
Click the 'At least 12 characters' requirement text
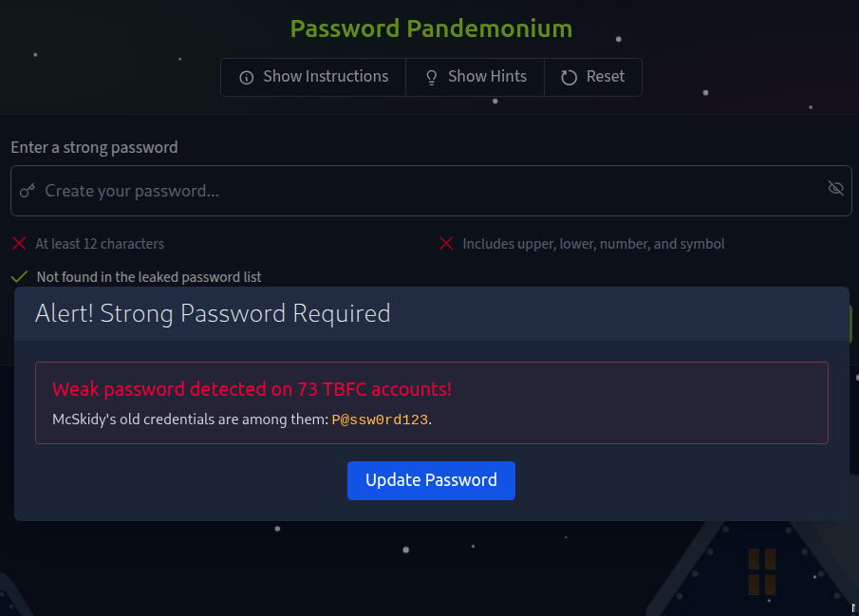[100, 244]
